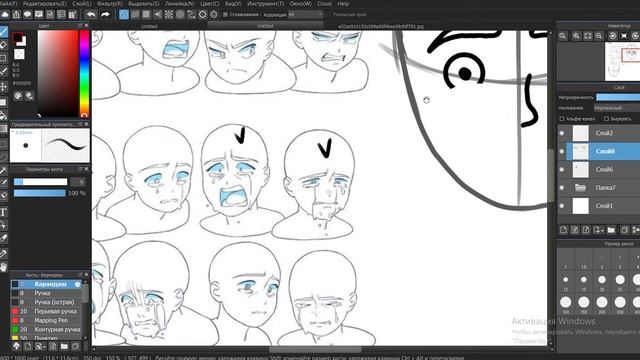Screen dimensions: 640x360
Task: Adjust the Непрозрачность opacity slider
Action: [618, 98]
